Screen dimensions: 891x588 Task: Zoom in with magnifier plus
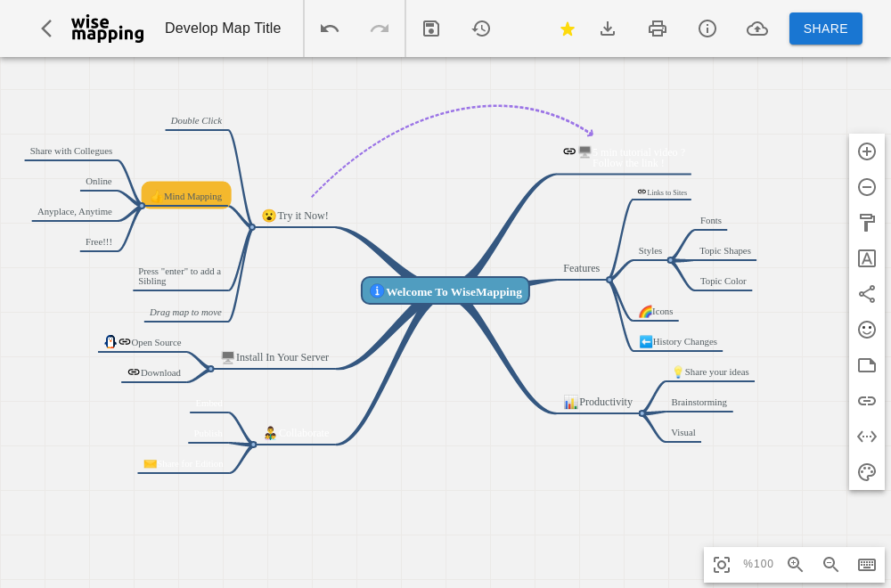[795, 564]
